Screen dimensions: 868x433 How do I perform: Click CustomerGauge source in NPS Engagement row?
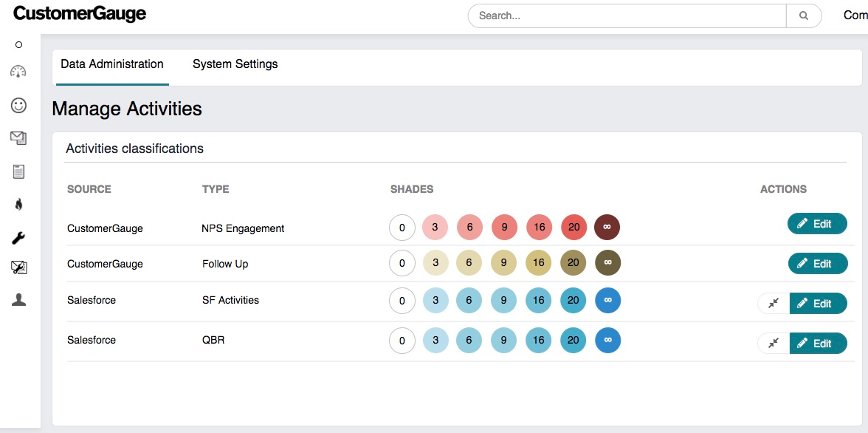(105, 228)
